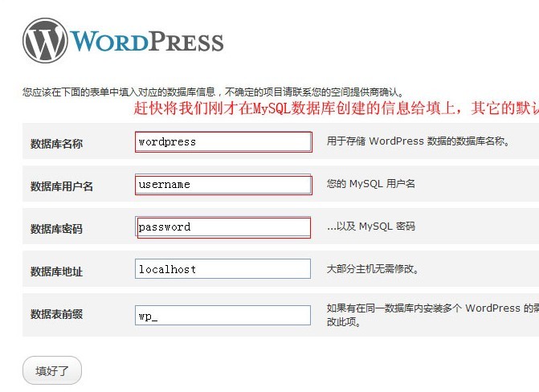Screen dimensions: 539x392
Task: Click the 数据库名称 label
Action: click(56, 144)
